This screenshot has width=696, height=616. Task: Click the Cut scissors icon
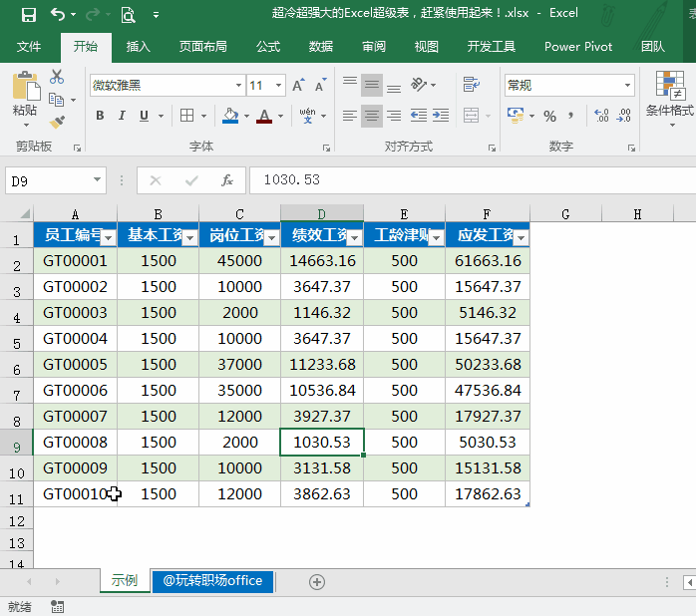coord(57,77)
